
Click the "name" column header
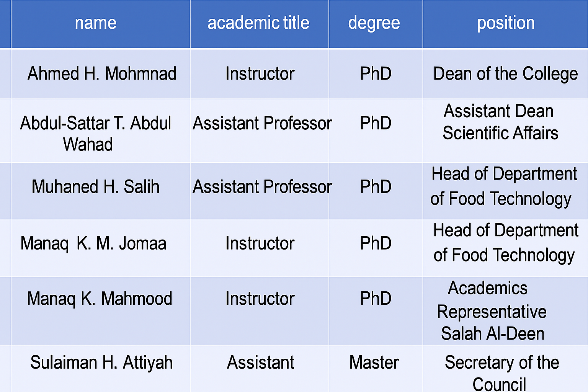[x=96, y=23]
